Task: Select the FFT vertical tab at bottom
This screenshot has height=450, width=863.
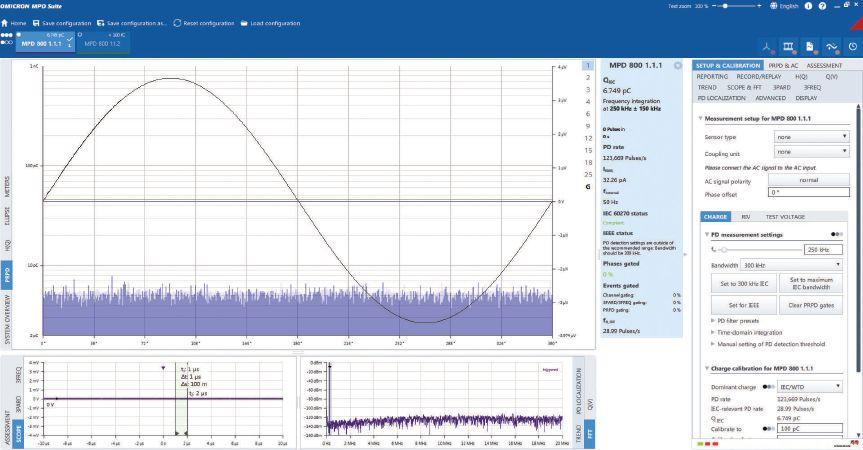Action: pos(589,435)
